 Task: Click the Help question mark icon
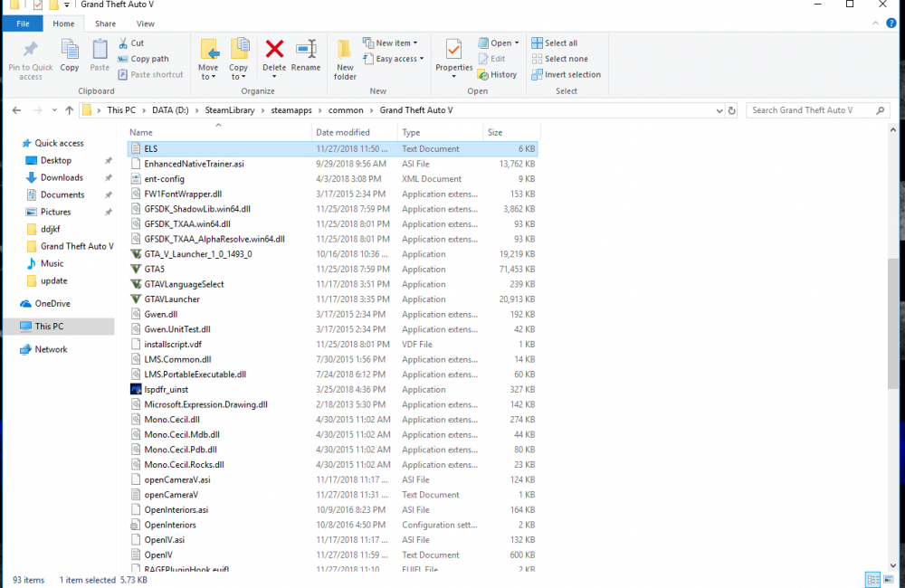[x=891, y=24]
